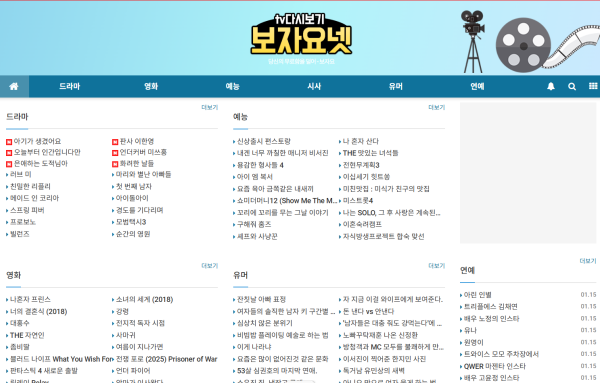Open humor post 독거남 유민상의 새벽
The width and height of the screenshot is (600, 383).
click(x=373, y=371)
